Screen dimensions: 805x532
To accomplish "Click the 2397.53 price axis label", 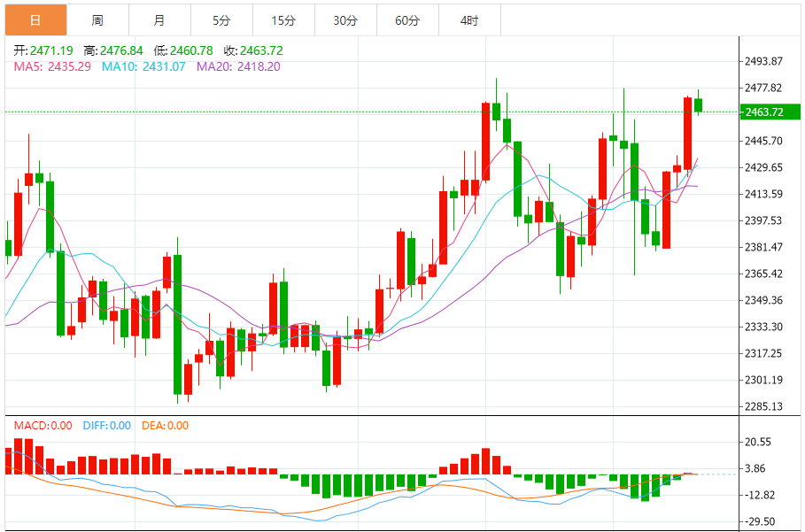I will (764, 220).
